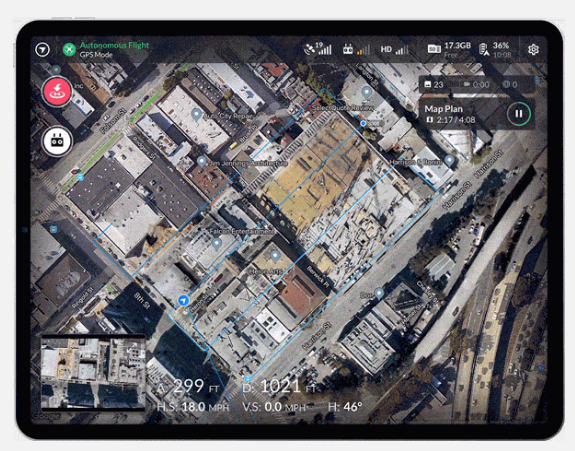The height and width of the screenshot is (451, 575).
Task: Tap the heading readout 46°
Action: click(x=345, y=407)
